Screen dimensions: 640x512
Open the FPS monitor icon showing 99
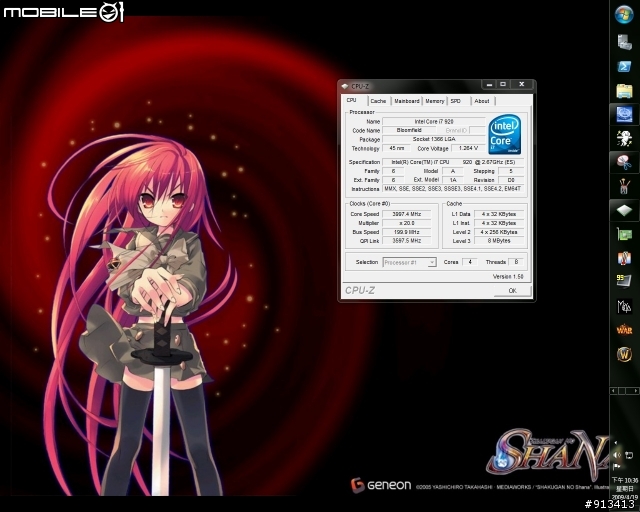tap(624, 281)
